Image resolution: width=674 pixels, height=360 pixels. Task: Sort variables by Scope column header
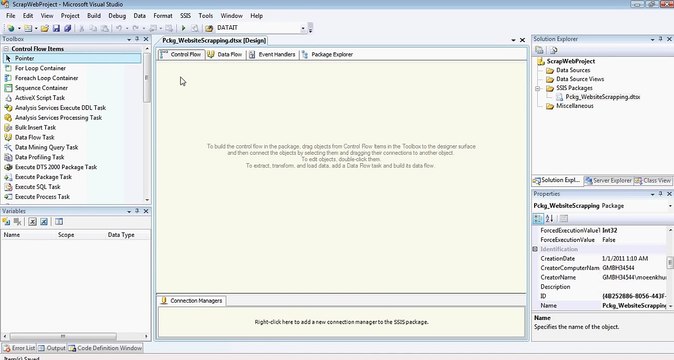coord(66,235)
